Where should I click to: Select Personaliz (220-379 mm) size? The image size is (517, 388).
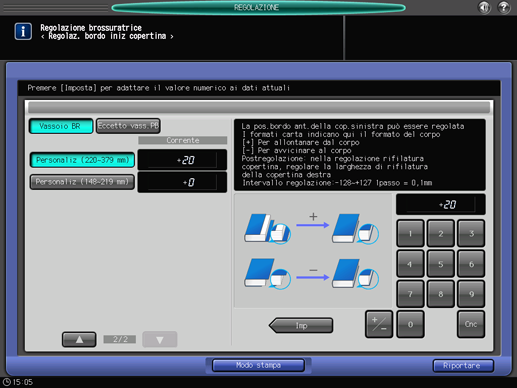point(82,160)
